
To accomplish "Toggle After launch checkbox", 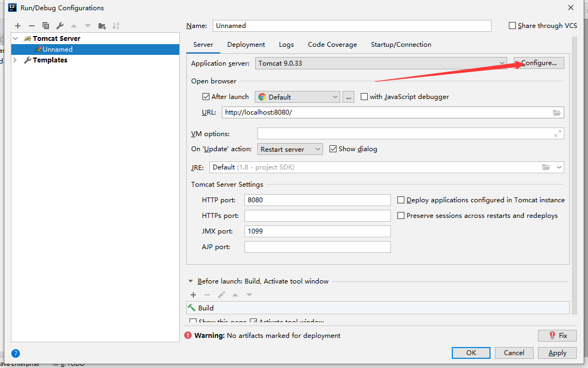I will point(206,97).
